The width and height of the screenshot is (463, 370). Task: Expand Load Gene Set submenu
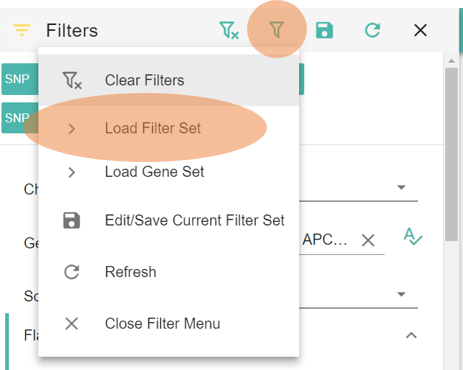pos(169,172)
